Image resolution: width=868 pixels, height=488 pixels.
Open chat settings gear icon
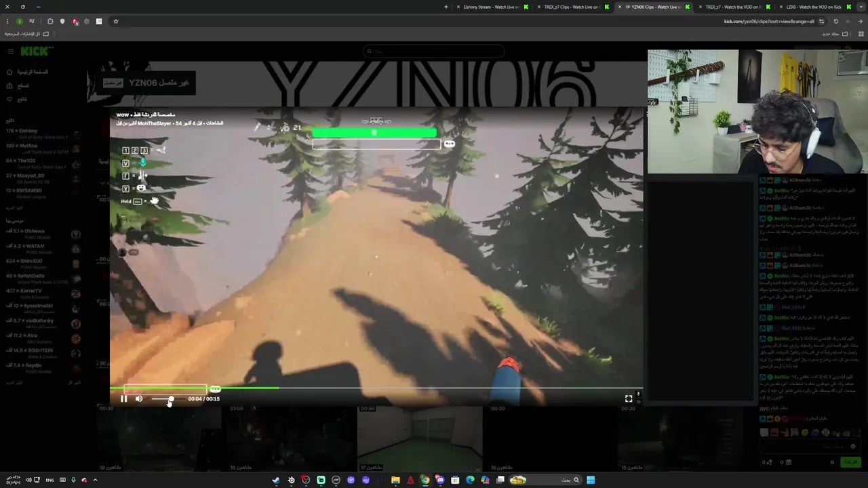[832, 462]
